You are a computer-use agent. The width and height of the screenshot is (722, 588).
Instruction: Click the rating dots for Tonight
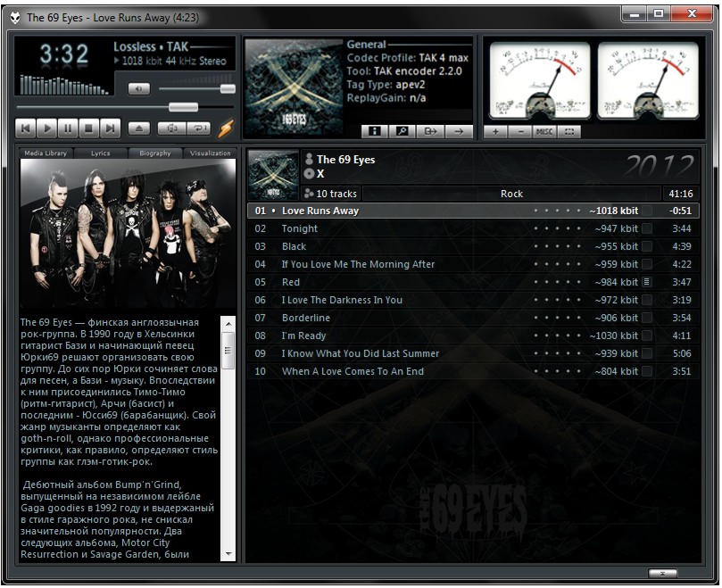pos(557,228)
